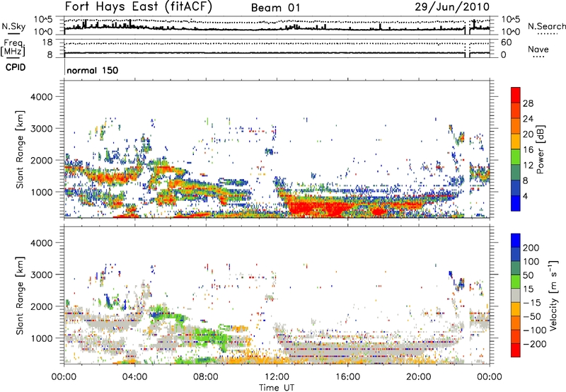Click the '18' frequency tick label
The width and height of the screenshot is (566, 392).
47,42
